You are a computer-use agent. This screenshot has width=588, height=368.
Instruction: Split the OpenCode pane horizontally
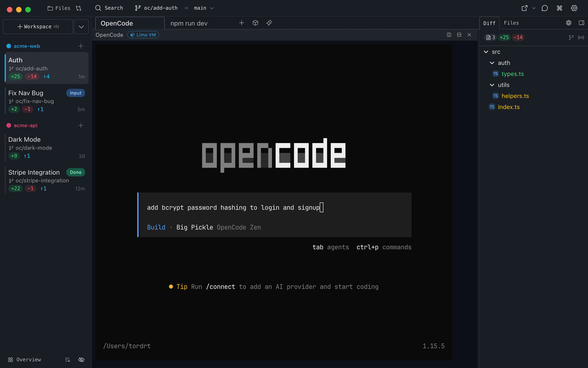(459, 34)
